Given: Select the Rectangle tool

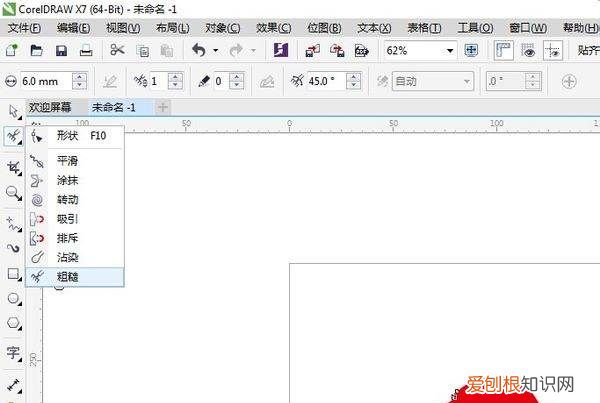Looking at the screenshot, I should click(13, 273).
